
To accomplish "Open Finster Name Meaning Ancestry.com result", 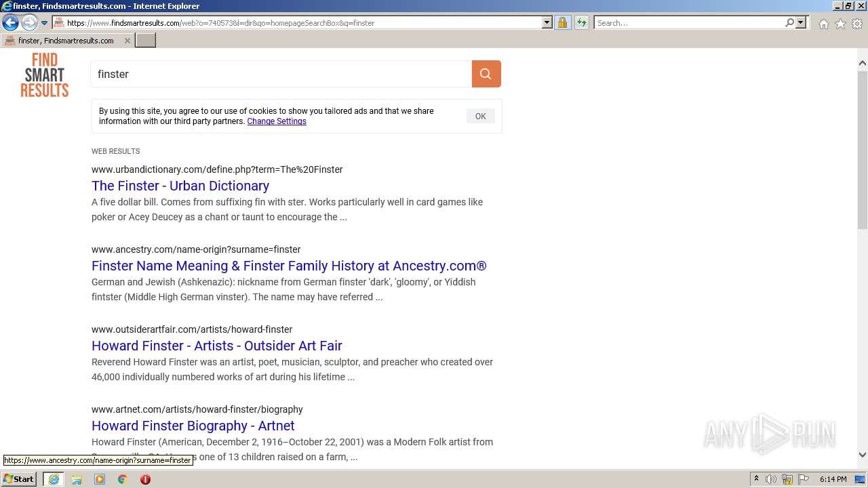I will click(x=289, y=266).
